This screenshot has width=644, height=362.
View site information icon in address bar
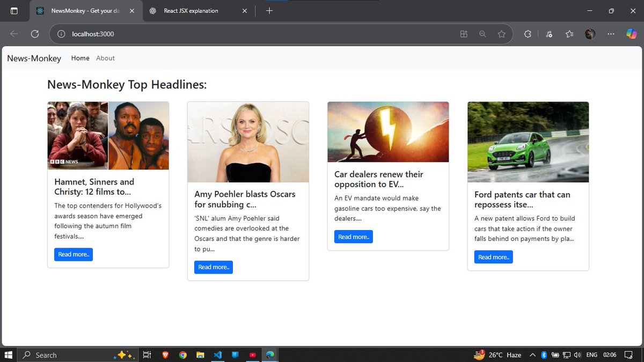(61, 34)
